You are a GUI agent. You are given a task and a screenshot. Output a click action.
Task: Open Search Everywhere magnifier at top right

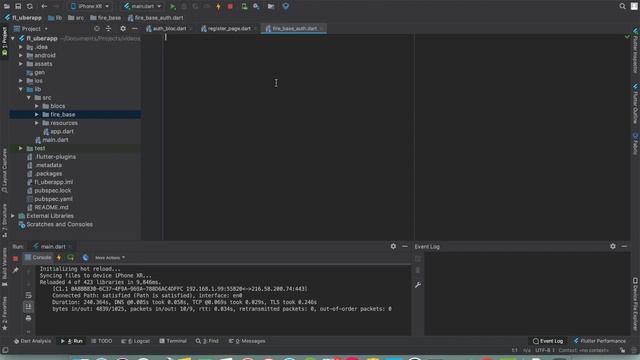coord(622,6)
